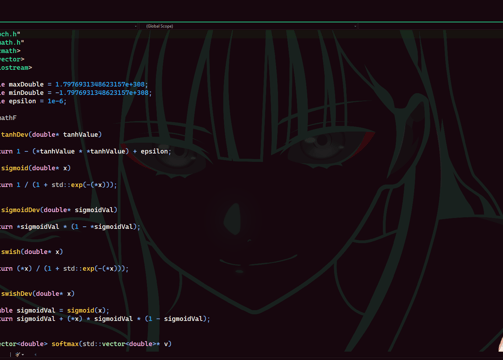Click the tanhValue parameter in tanhDev signature
503x360 pixels.
(81, 135)
